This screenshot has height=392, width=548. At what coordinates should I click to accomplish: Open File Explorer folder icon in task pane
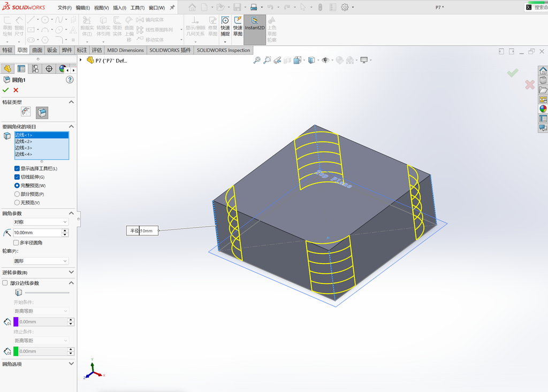(543, 90)
